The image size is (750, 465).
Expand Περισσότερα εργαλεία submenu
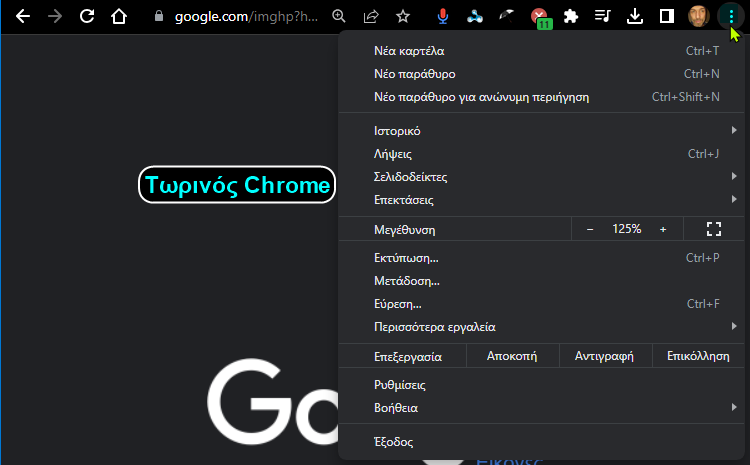(x=541, y=327)
